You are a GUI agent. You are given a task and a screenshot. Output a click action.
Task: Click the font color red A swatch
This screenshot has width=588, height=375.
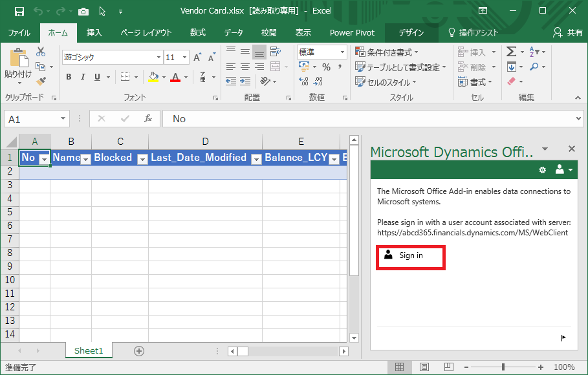coord(175,77)
